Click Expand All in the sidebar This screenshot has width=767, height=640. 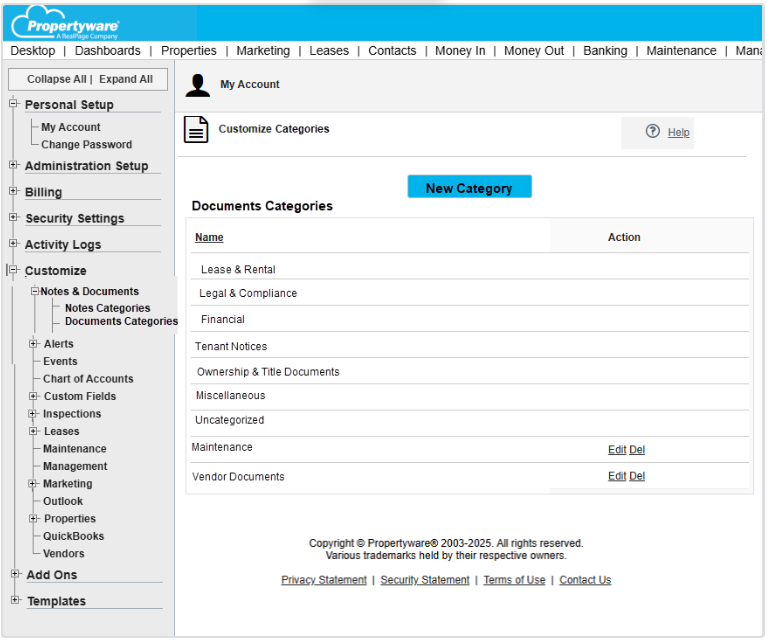pos(126,79)
